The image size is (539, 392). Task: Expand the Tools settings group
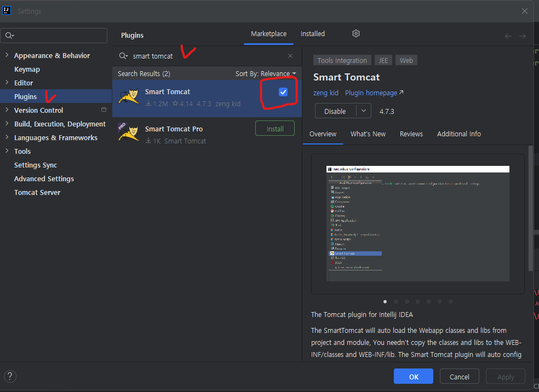pos(7,151)
